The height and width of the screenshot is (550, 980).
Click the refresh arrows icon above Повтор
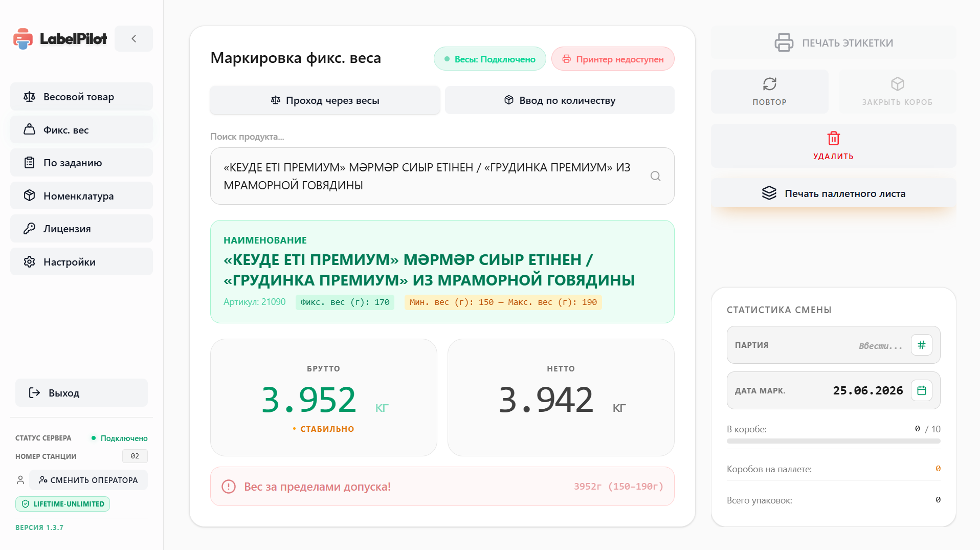pyautogui.click(x=770, y=84)
